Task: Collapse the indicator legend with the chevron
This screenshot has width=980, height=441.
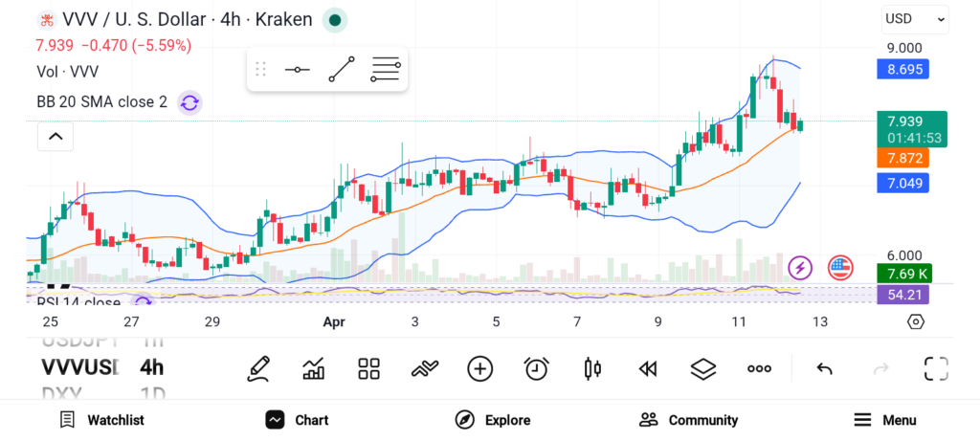Action: point(56,138)
